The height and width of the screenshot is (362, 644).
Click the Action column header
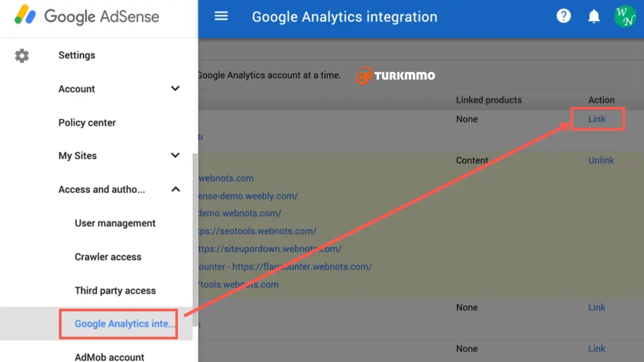click(x=601, y=100)
